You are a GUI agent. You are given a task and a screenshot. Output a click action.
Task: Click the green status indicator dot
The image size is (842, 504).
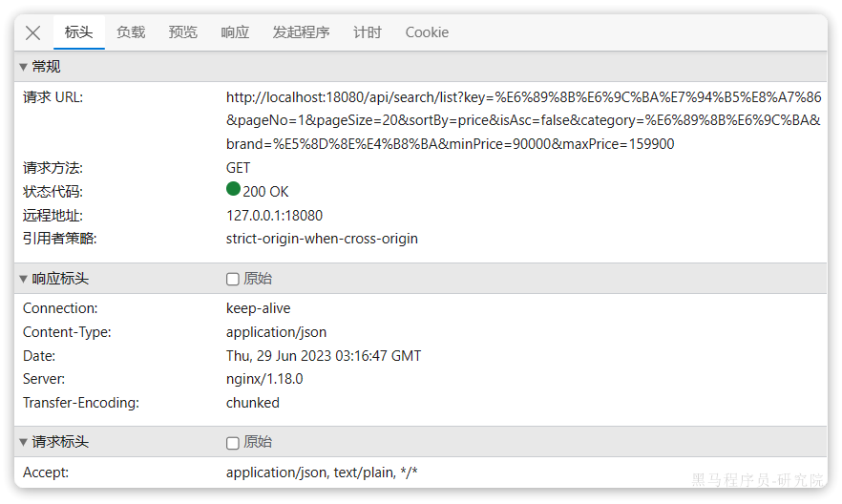tap(233, 190)
